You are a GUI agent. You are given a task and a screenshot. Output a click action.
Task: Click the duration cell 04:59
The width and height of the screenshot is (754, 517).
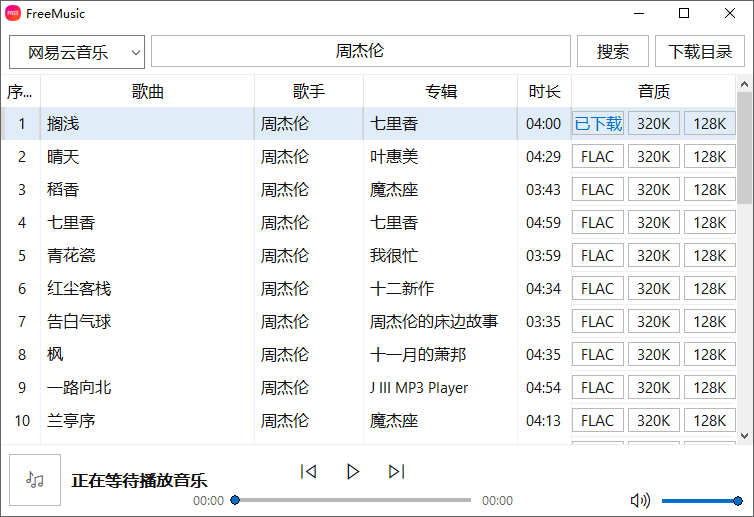click(x=544, y=223)
